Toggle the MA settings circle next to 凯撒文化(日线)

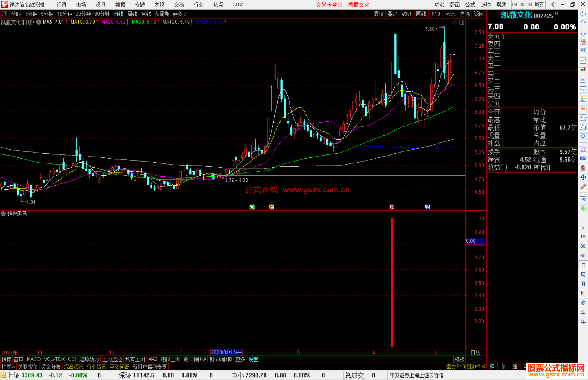[39, 22]
